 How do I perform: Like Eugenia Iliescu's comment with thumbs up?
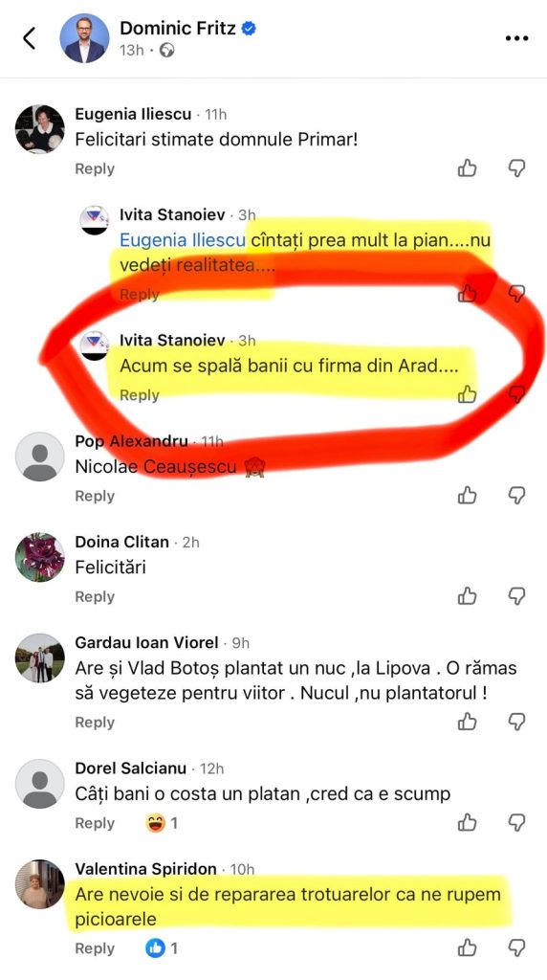point(468,168)
